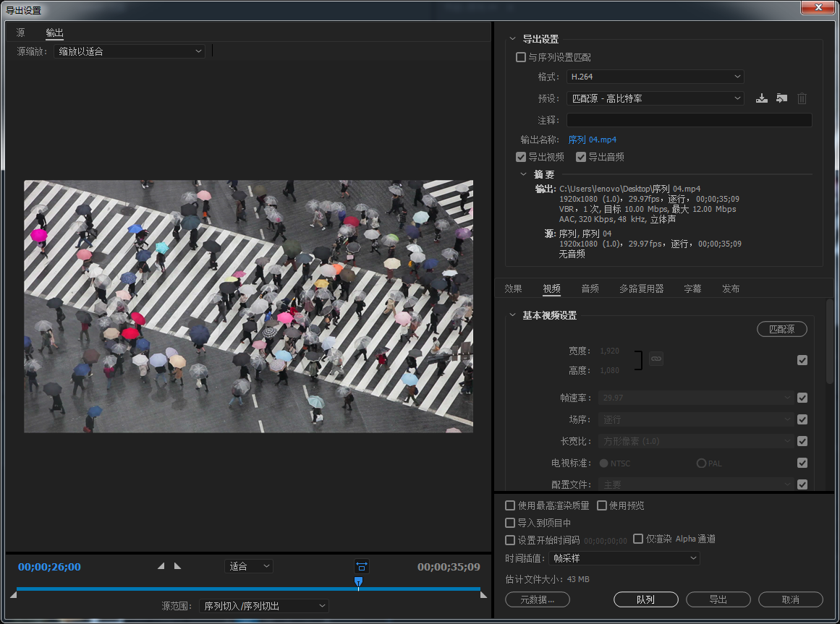The height and width of the screenshot is (624, 840).
Task: Click the width-height link chain icon
Action: click(x=656, y=359)
